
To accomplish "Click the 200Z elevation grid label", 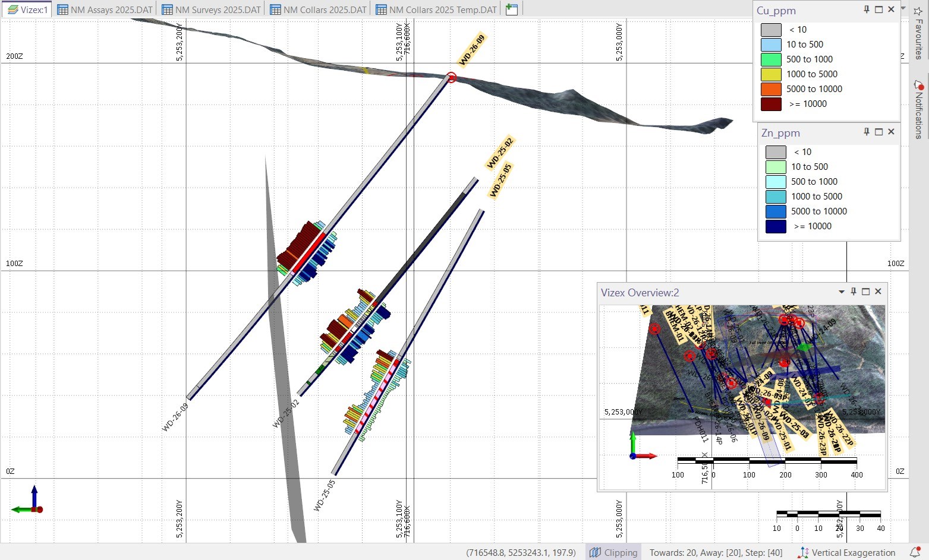I will click(14, 56).
